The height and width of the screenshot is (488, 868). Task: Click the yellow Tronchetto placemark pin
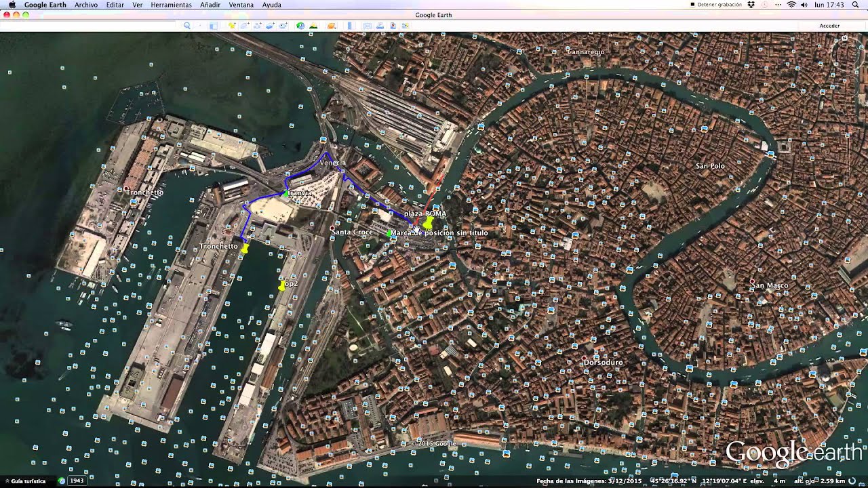pyautogui.click(x=245, y=248)
